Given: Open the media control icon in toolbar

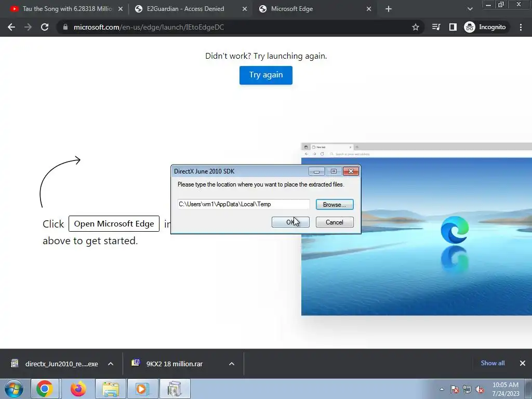Looking at the screenshot, I should click(436, 27).
